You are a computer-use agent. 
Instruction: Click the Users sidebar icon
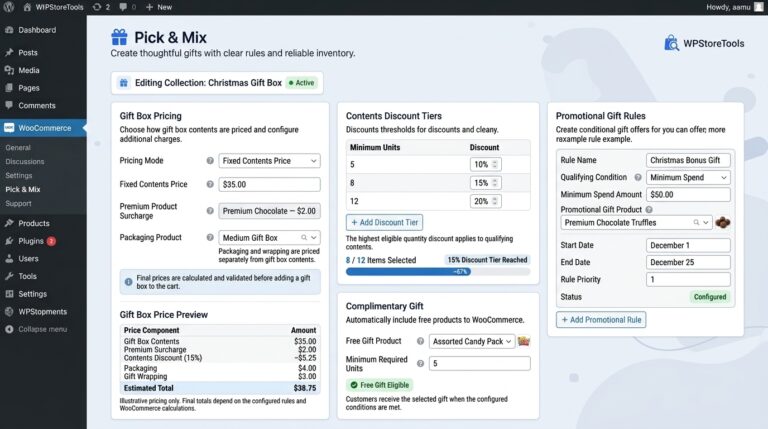click(9, 259)
